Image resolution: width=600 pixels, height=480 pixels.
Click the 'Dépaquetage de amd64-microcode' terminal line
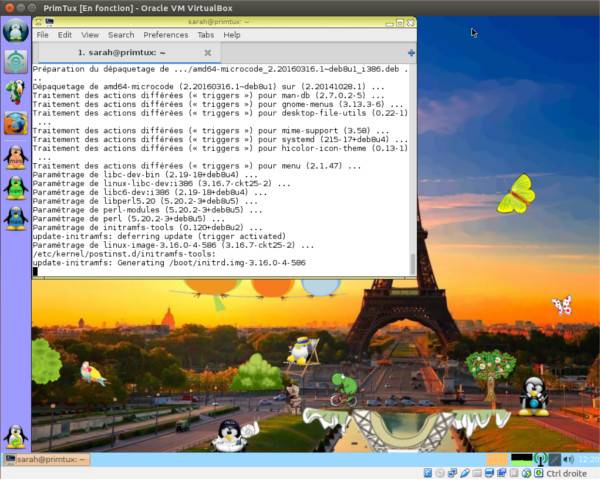(208, 87)
